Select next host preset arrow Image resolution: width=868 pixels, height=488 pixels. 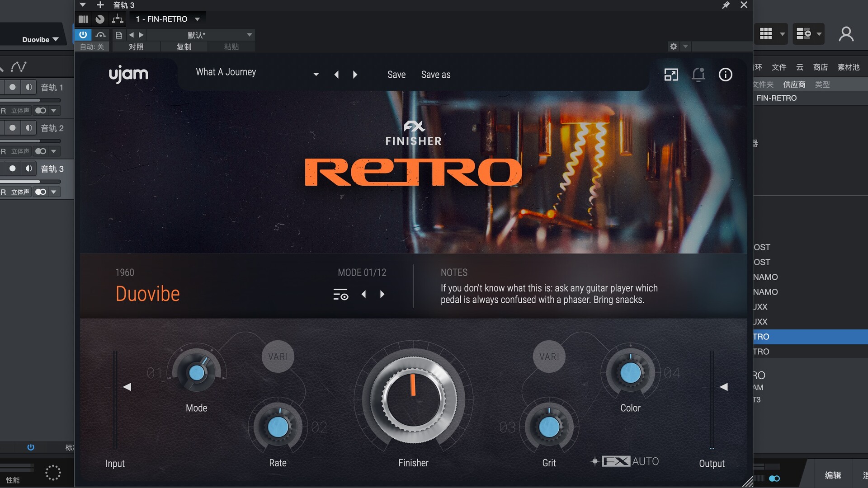point(141,35)
